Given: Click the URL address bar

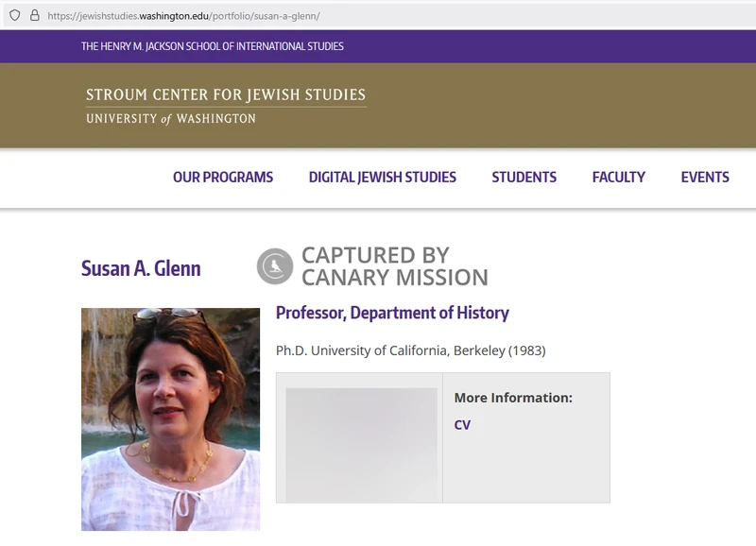Looking at the screenshot, I should pos(379,16).
